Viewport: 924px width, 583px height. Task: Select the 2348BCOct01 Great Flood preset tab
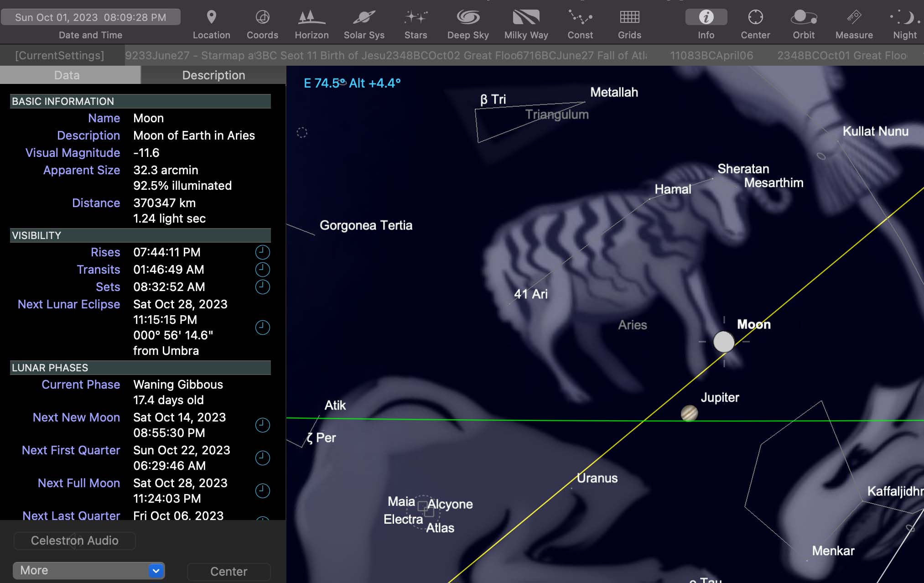pos(842,56)
